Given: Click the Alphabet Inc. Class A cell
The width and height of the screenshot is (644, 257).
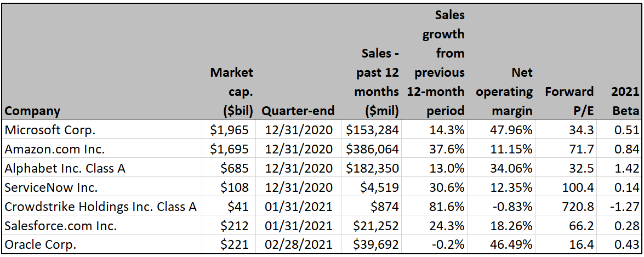Looking at the screenshot, I should coord(65,168).
